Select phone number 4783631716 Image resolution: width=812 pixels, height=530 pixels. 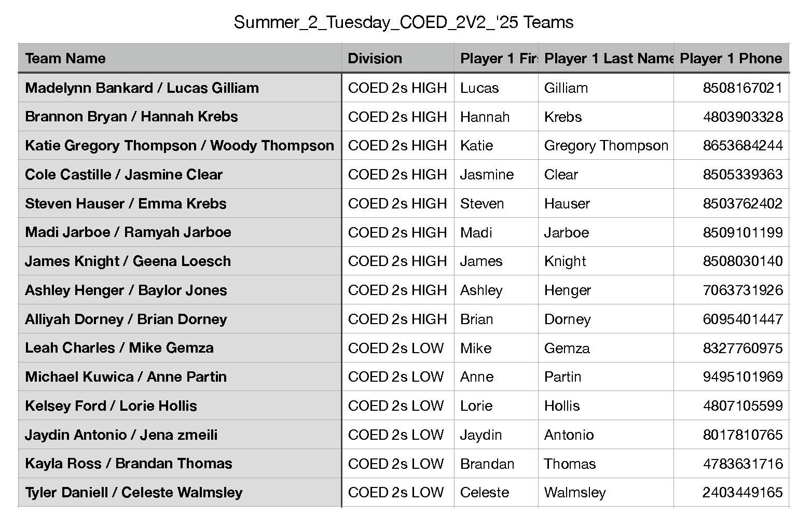[x=731, y=464]
